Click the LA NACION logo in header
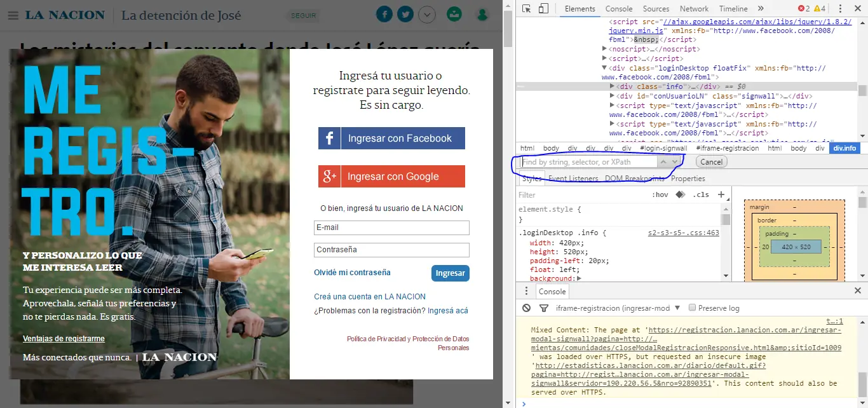Viewport: 868px width, 408px height. pyautogui.click(x=65, y=15)
